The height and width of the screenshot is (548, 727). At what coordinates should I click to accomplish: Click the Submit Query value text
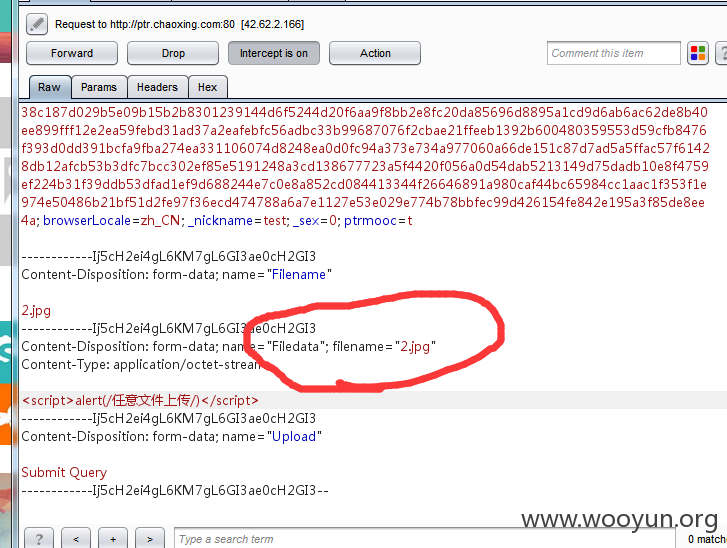[x=64, y=472]
